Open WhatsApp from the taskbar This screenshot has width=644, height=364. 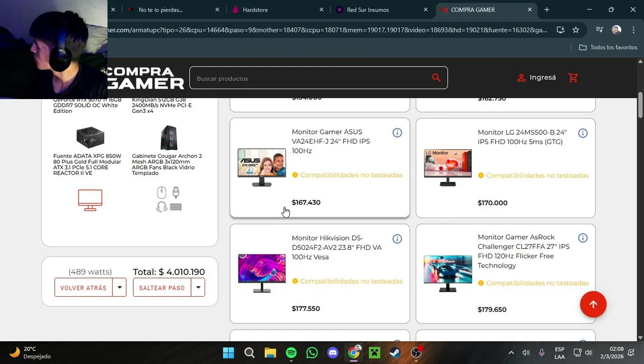[312, 352]
